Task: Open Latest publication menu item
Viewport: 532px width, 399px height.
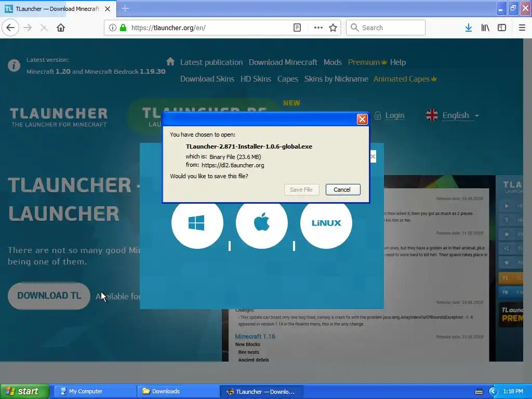Action: pyautogui.click(x=211, y=62)
